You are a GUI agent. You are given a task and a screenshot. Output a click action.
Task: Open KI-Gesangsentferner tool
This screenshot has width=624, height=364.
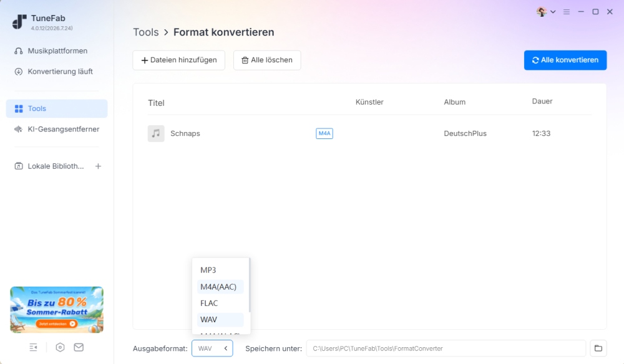tap(57, 129)
